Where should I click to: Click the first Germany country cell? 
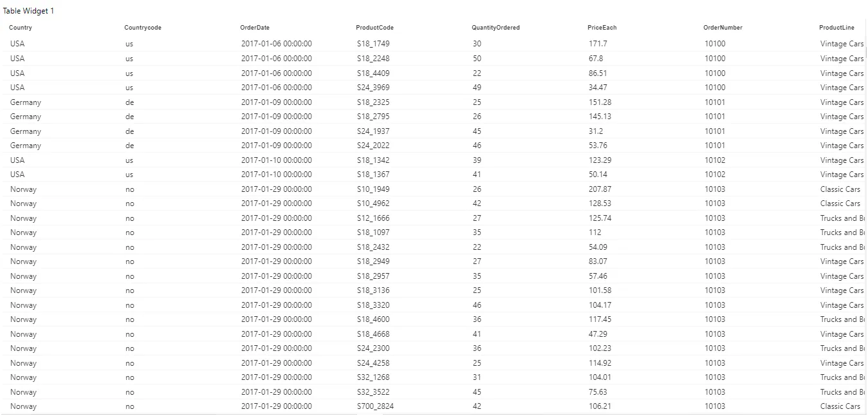[x=26, y=102]
